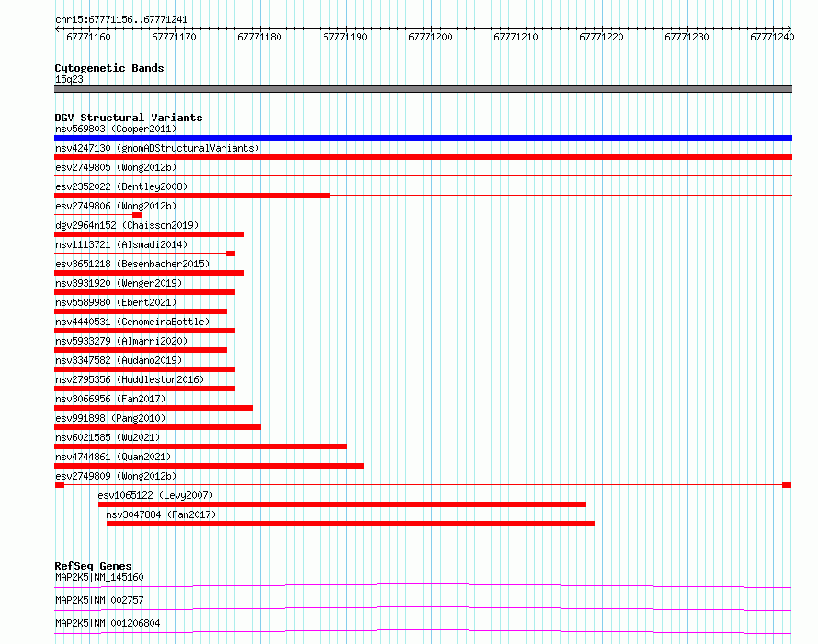818x644 pixels.
Task: Click the ruler's left arrow end
Action: [x=57, y=28]
